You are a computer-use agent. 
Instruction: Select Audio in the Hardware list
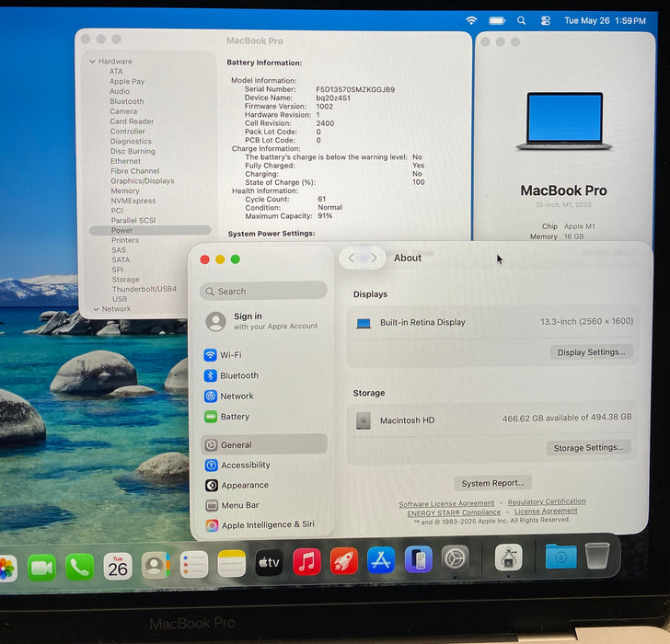(x=120, y=91)
